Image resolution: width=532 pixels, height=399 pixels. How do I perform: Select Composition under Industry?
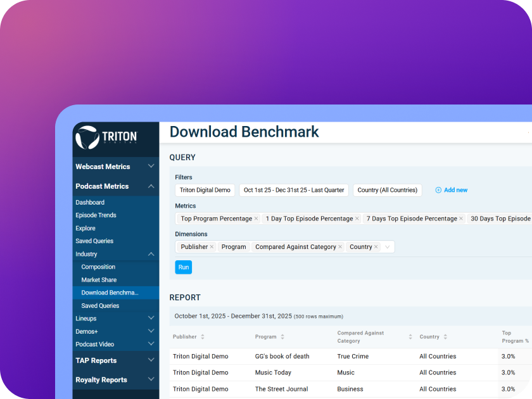[x=98, y=267]
